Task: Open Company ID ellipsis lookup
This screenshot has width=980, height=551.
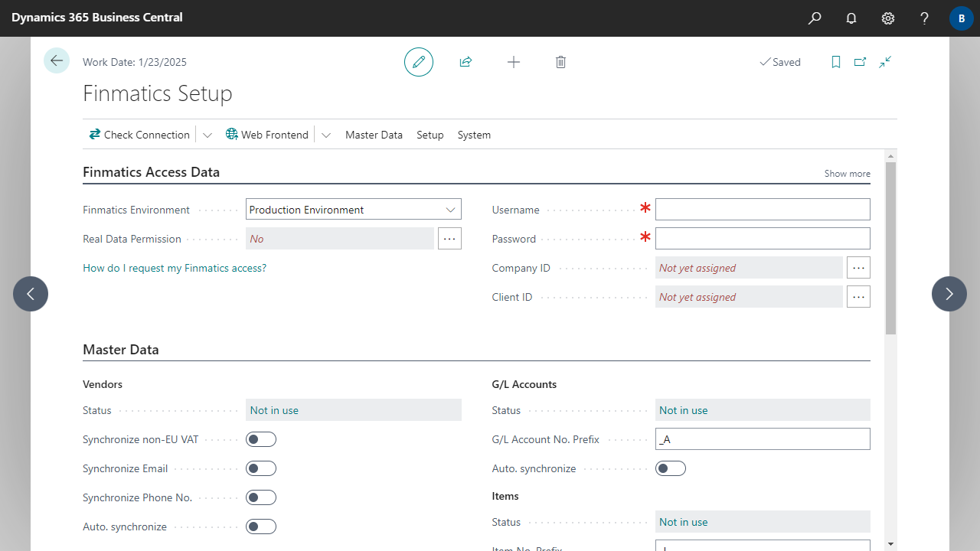Action: [858, 268]
